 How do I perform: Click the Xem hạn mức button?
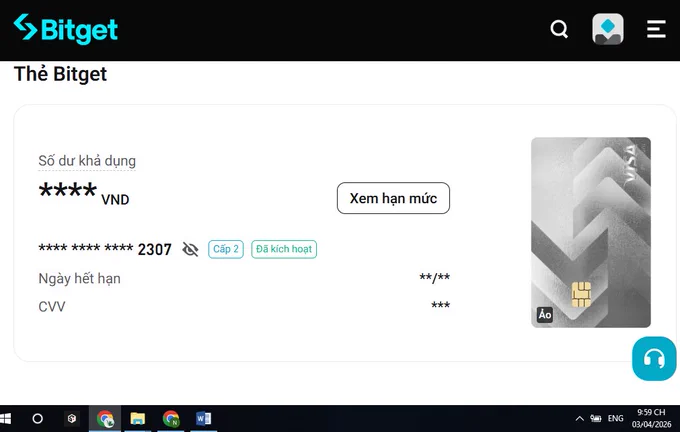393,198
